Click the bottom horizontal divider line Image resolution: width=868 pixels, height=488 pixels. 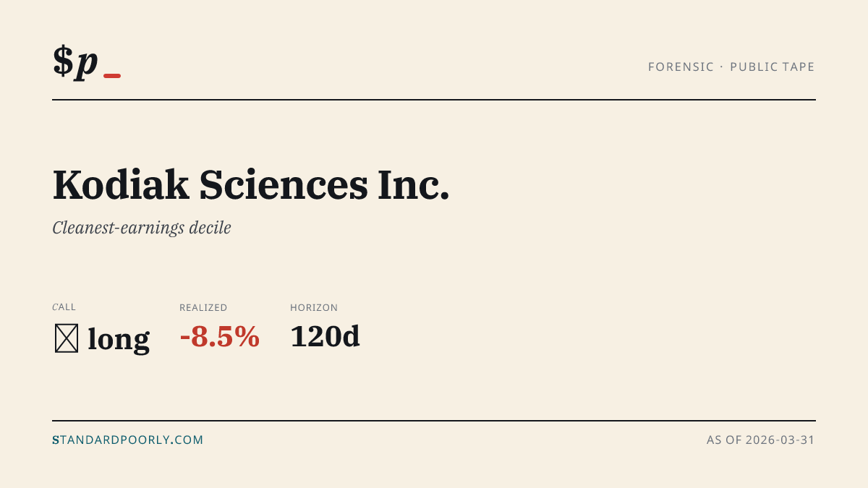pos(434,420)
